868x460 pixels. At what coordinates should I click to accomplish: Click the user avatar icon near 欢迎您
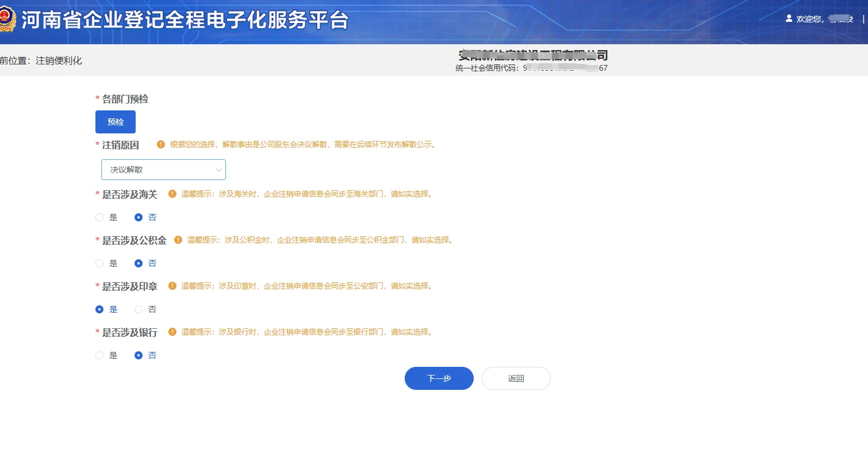coord(789,18)
